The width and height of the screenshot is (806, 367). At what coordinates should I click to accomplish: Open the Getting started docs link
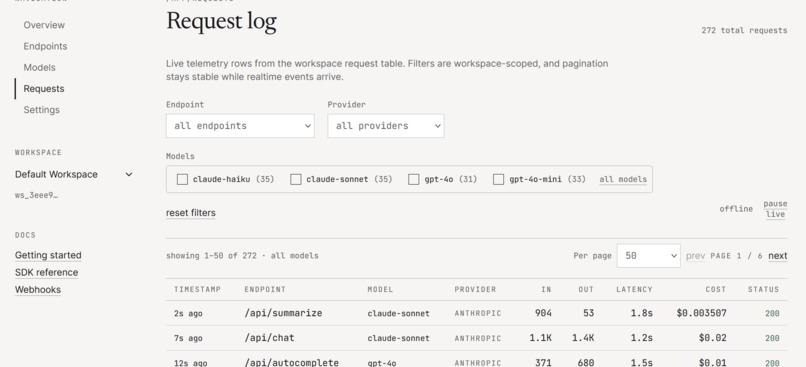click(48, 255)
